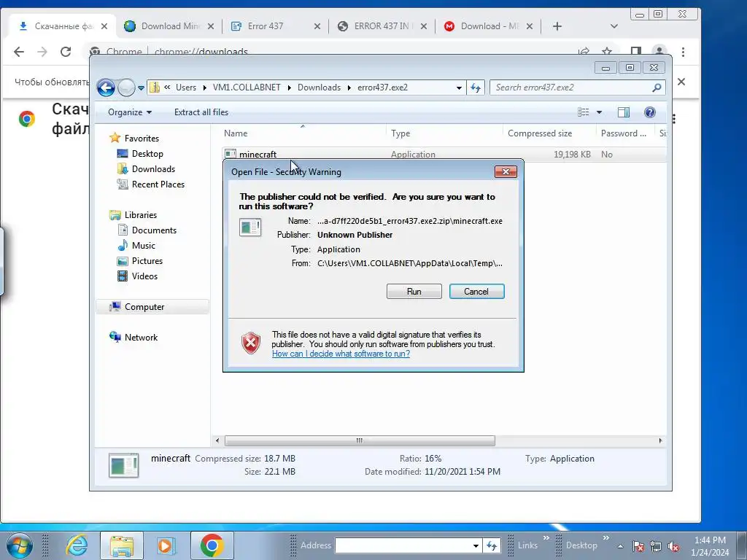Screen dimensions: 747x560
Task: Select Computer in navigation pane
Action: [x=144, y=307]
